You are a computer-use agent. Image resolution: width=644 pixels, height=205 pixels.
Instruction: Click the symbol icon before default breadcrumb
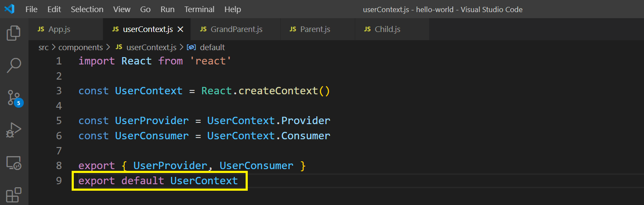pyautogui.click(x=192, y=48)
